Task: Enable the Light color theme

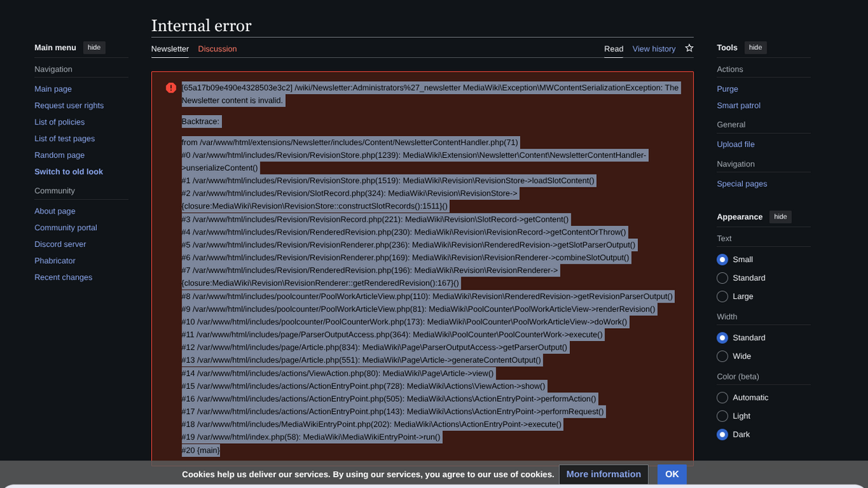Action: tap(722, 416)
